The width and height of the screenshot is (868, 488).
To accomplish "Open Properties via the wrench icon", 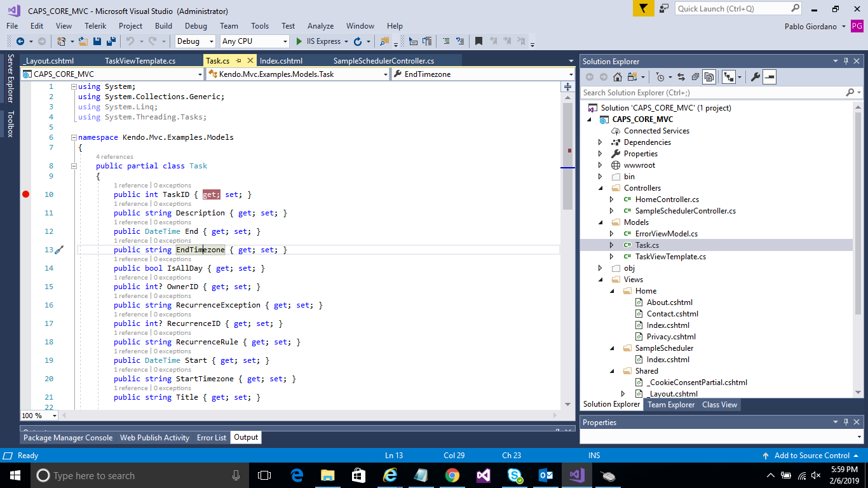I will point(755,77).
